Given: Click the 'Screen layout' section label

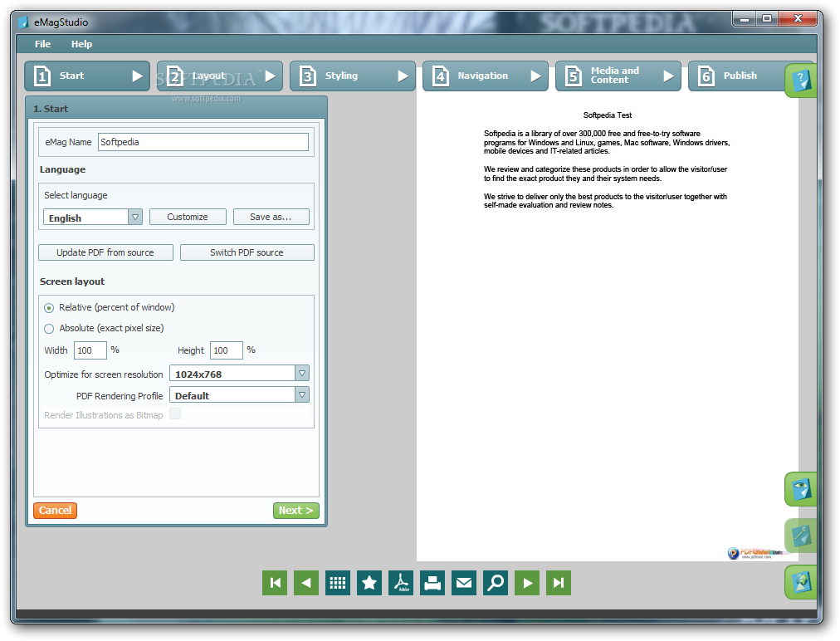Looking at the screenshot, I should tap(72, 281).
